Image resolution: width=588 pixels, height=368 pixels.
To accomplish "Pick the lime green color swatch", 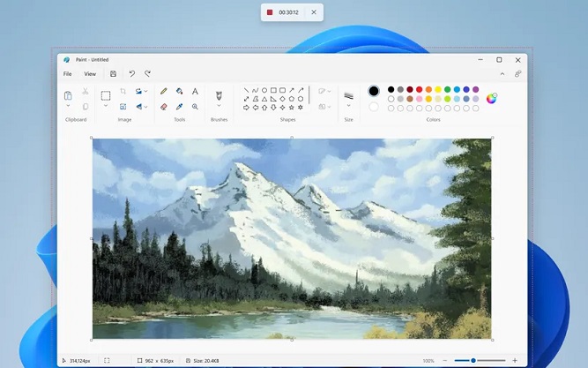I will coord(447,99).
